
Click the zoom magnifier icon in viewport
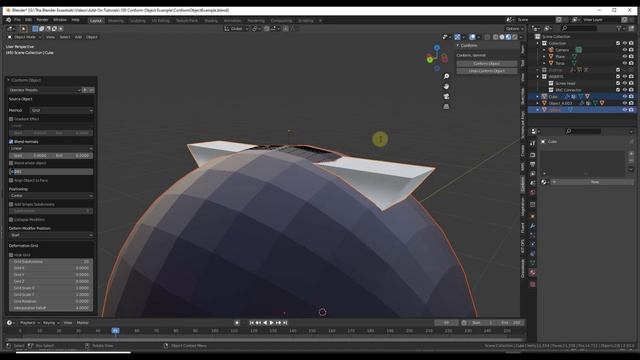tap(446, 76)
